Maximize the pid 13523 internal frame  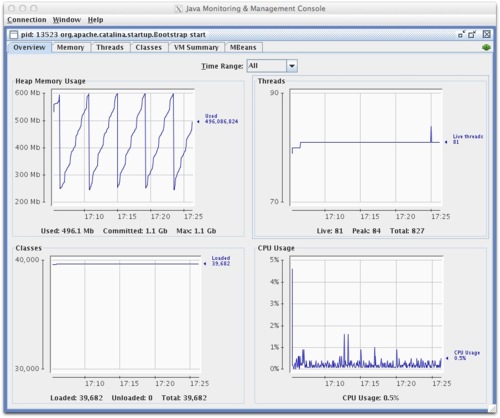tap(472, 34)
